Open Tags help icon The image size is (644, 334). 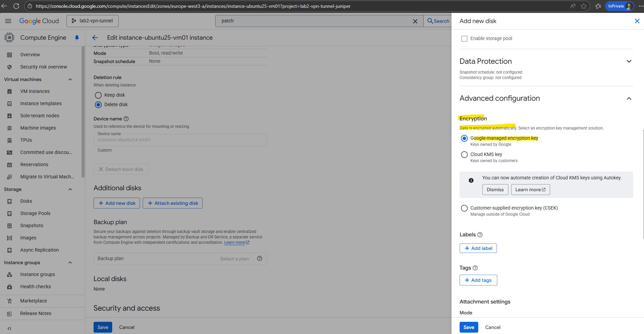click(x=475, y=268)
